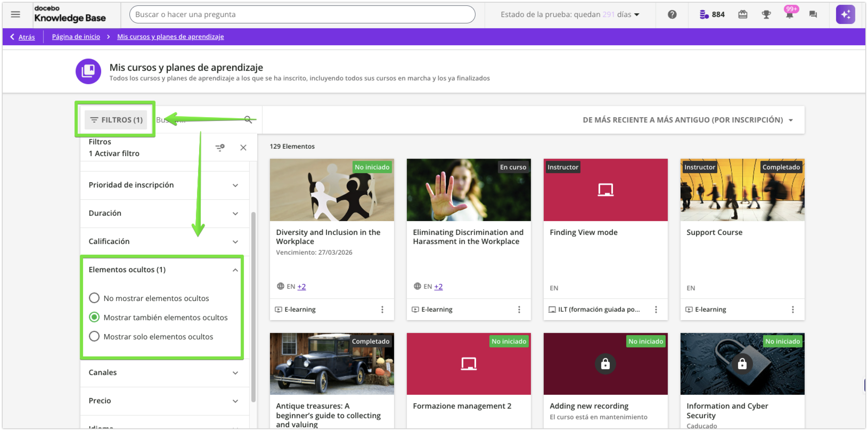Select 'Mostrar solo elementos ocultos' radio option
This screenshot has width=868, height=431.
click(x=94, y=336)
